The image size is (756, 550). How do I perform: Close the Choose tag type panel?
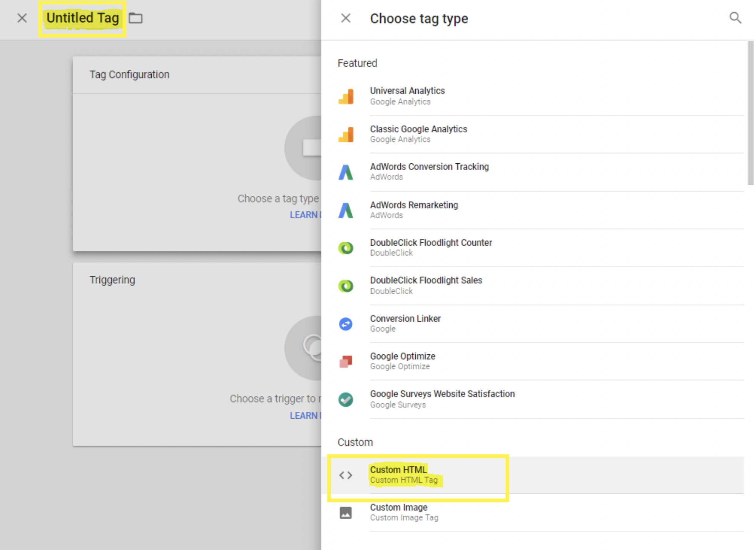point(346,18)
